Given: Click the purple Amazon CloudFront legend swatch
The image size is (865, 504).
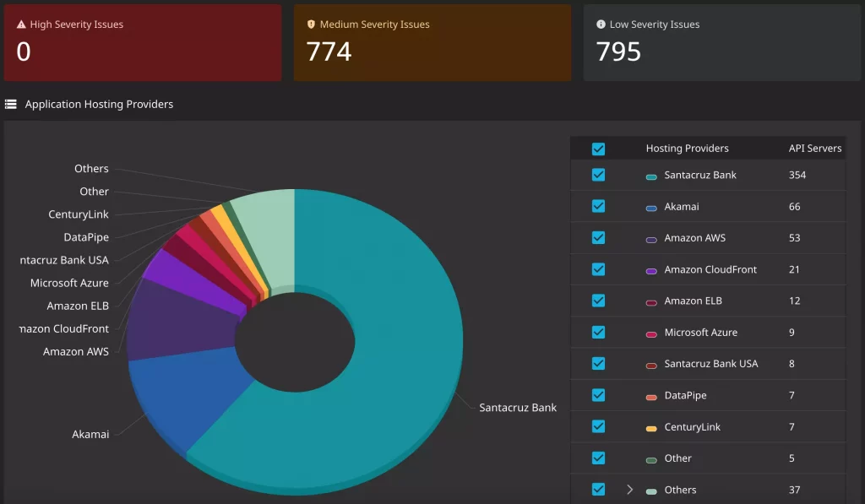Looking at the screenshot, I should pos(651,271).
